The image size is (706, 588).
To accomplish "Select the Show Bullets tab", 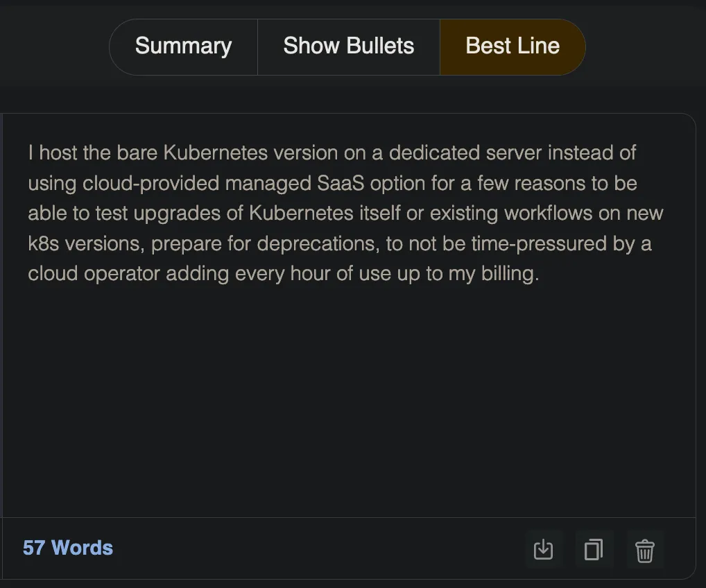I will [x=349, y=46].
